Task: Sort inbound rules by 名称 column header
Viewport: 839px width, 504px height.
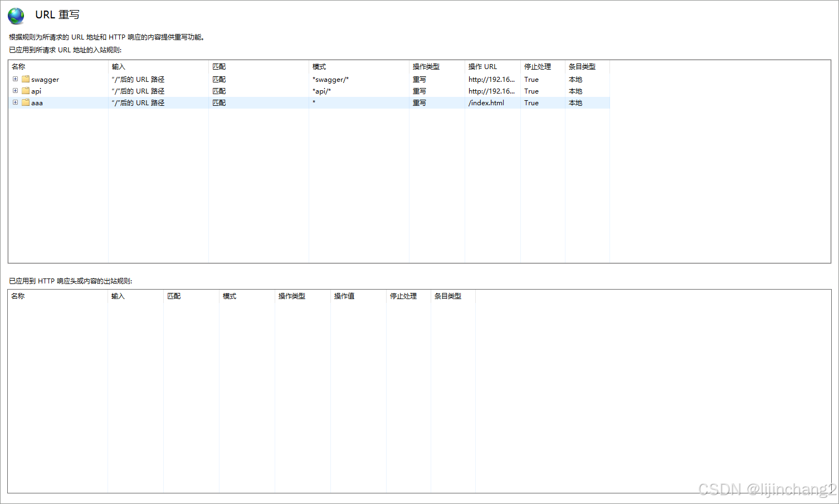Action: click(x=18, y=67)
